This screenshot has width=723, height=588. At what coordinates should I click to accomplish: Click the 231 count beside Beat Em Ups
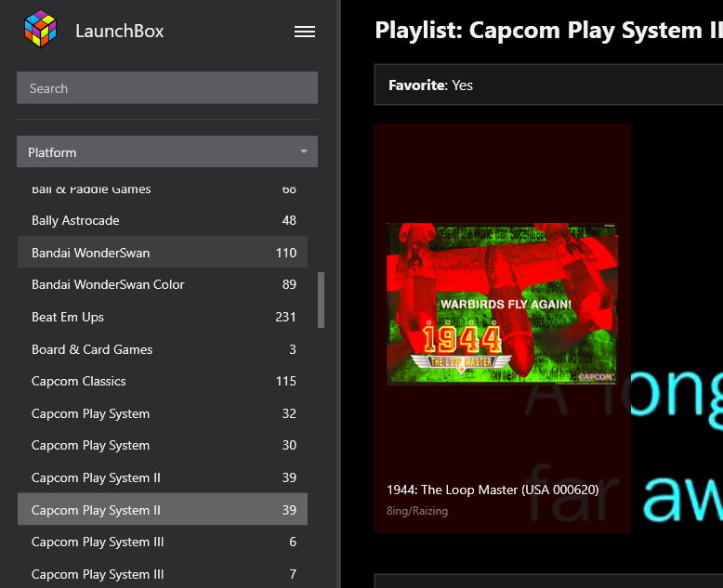tap(285, 317)
